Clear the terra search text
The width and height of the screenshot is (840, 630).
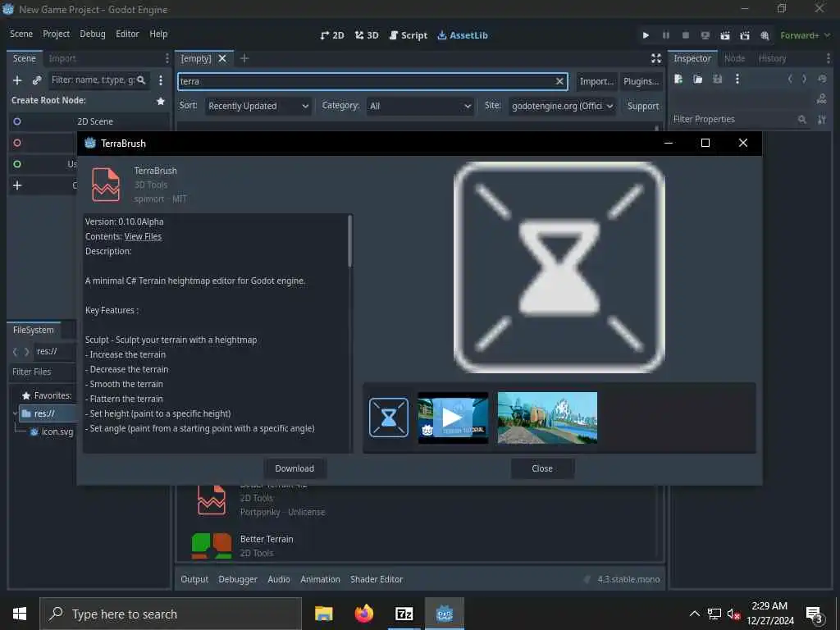click(x=559, y=81)
